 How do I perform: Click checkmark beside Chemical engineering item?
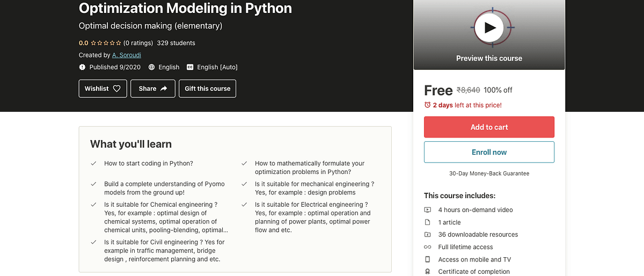coord(93,205)
